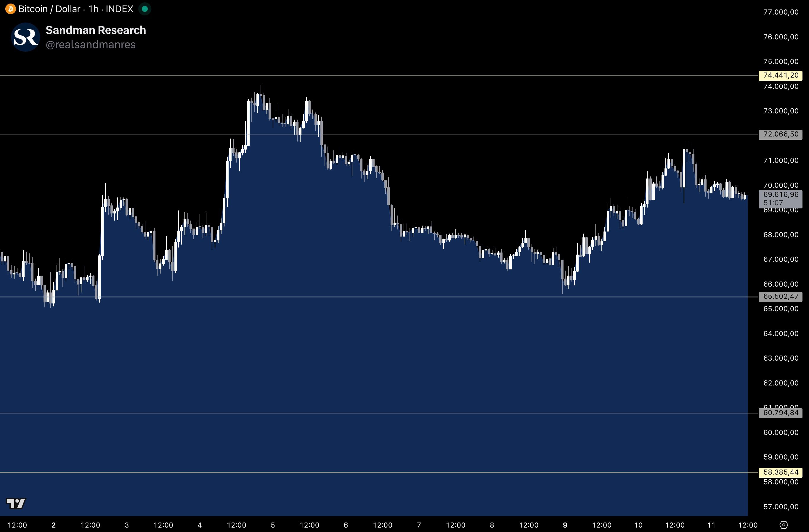
Task: Click date 5 on the time axis
Action: click(x=273, y=525)
